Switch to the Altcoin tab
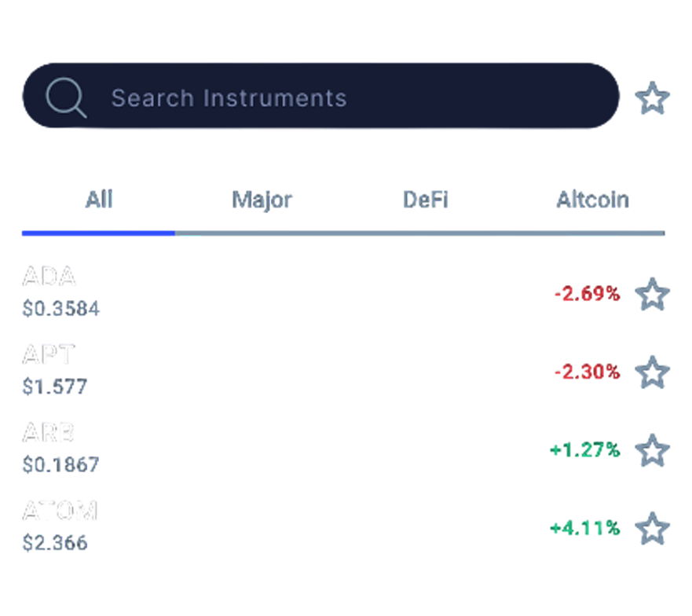Viewport: 692px width, 616px height. [592, 202]
